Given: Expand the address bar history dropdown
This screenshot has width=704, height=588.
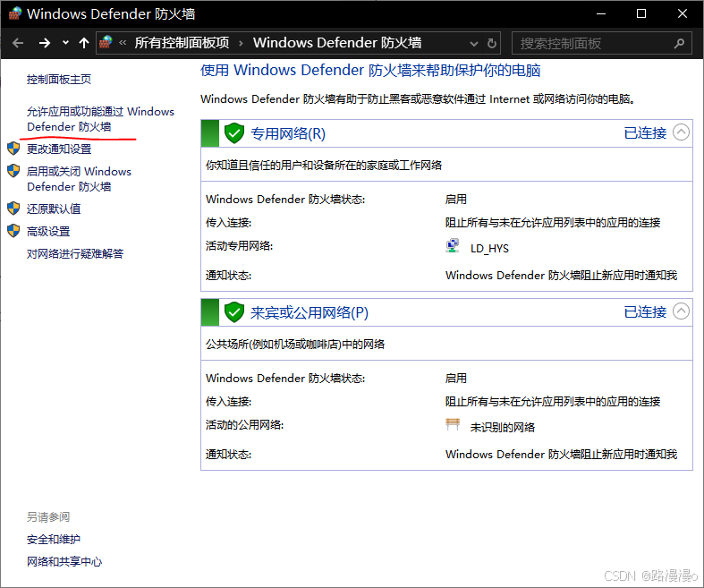Looking at the screenshot, I should 474,44.
